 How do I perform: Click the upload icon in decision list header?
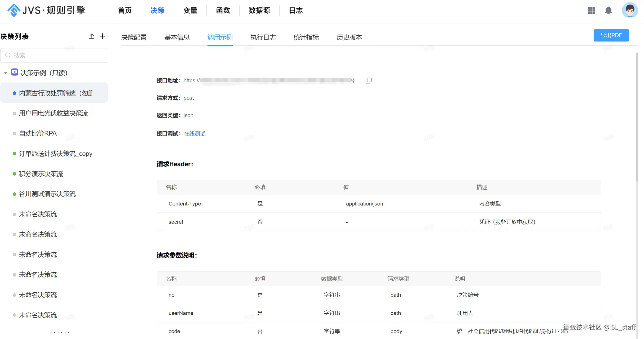click(x=92, y=36)
